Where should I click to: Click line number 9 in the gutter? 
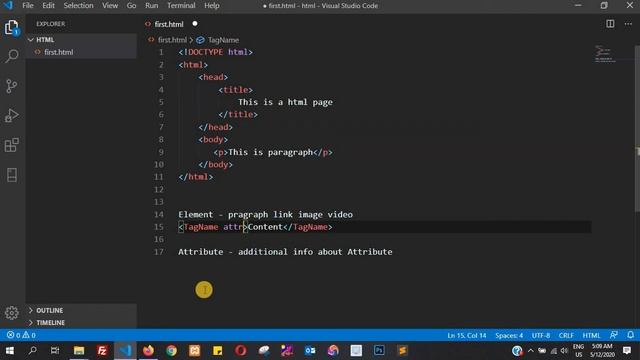[x=161, y=152]
